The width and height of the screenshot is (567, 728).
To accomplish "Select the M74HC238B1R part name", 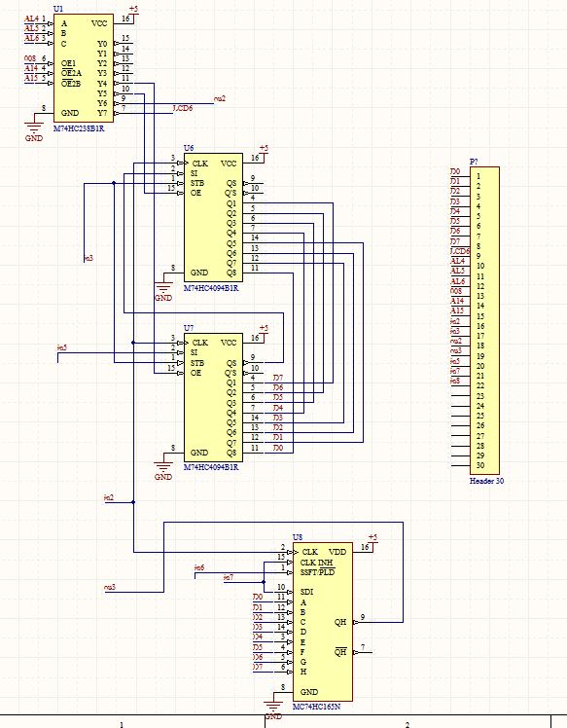I will point(79,128).
